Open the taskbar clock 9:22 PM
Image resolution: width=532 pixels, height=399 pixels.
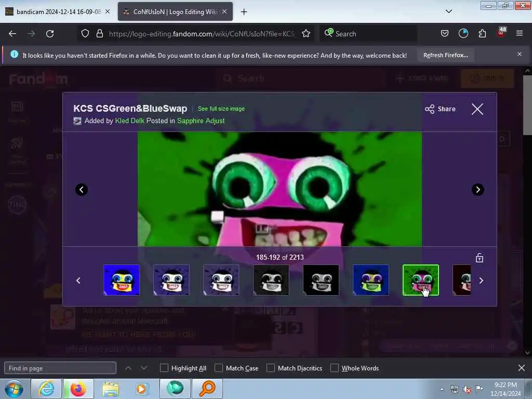coord(506,389)
